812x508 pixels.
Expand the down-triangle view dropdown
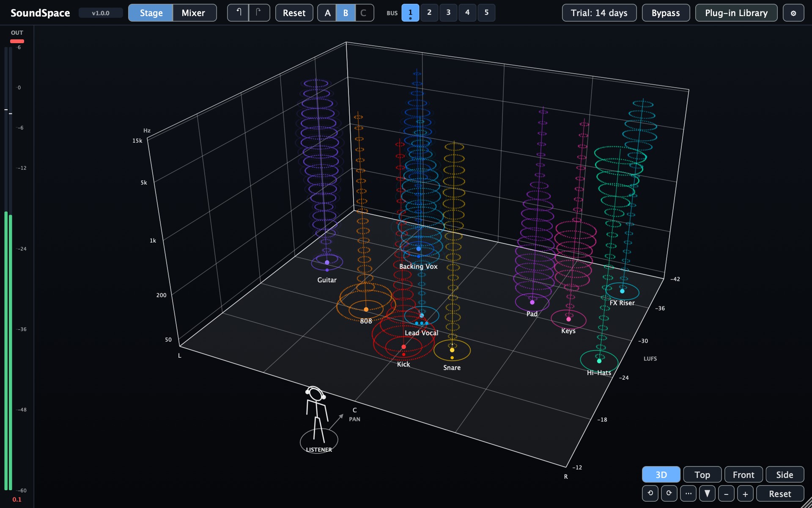pyautogui.click(x=707, y=494)
